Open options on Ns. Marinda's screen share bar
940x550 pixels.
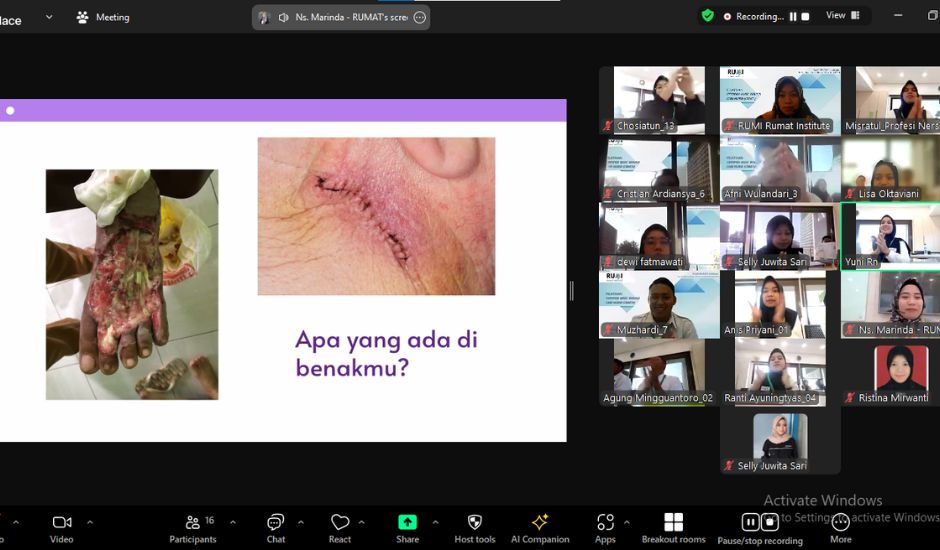[419, 17]
